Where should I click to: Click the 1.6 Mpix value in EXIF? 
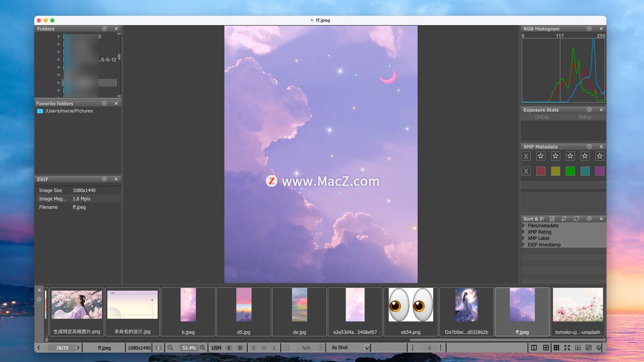point(82,199)
